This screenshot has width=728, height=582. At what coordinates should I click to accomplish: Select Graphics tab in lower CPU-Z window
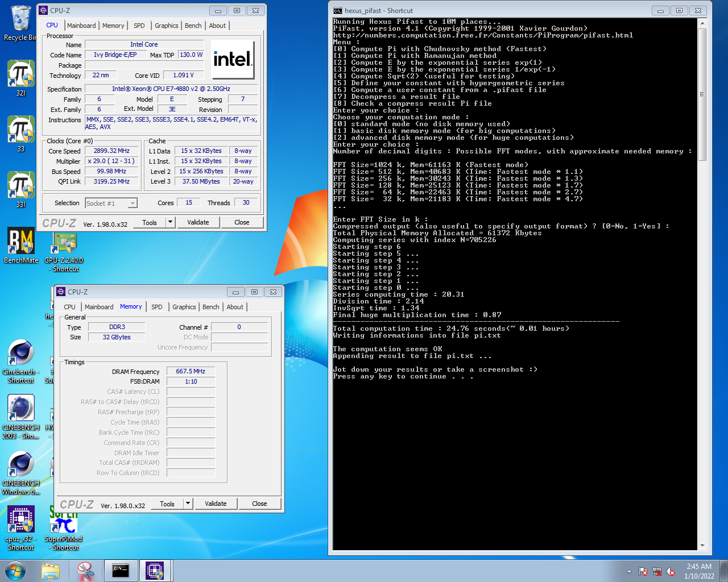[184, 307]
